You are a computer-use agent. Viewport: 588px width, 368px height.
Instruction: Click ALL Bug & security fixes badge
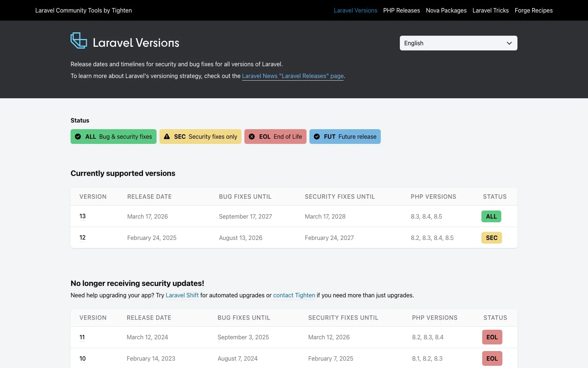click(114, 137)
